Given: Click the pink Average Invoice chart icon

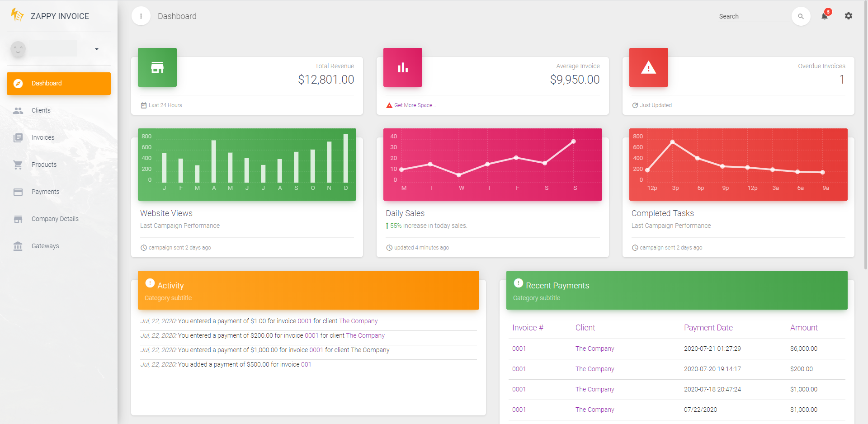Looking at the screenshot, I should (403, 67).
